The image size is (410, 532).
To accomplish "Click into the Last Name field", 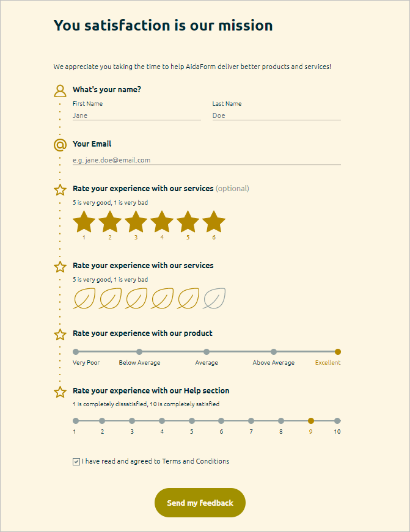I will click(276, 115).
